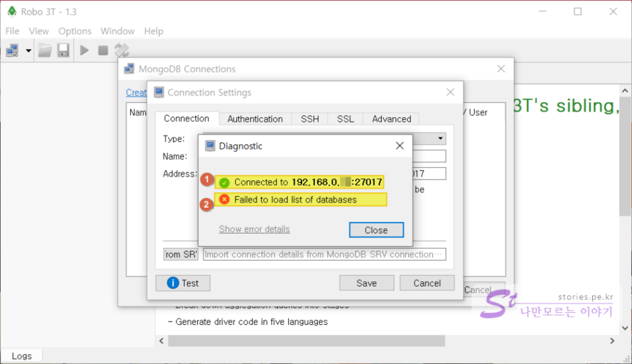Click Save in Connection Settings
Image resolution: width=632 pixels, height=364 pixels.
pyautogui.click(x=366, y=283)
